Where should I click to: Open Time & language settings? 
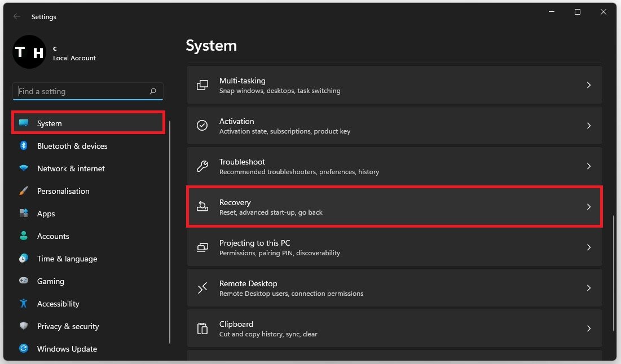(67, 259)
